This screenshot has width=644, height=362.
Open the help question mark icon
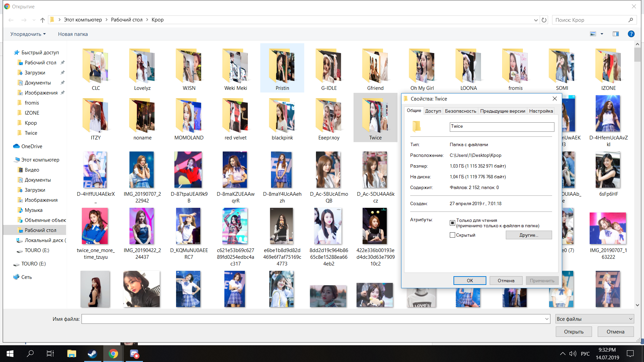pos(631,34)
